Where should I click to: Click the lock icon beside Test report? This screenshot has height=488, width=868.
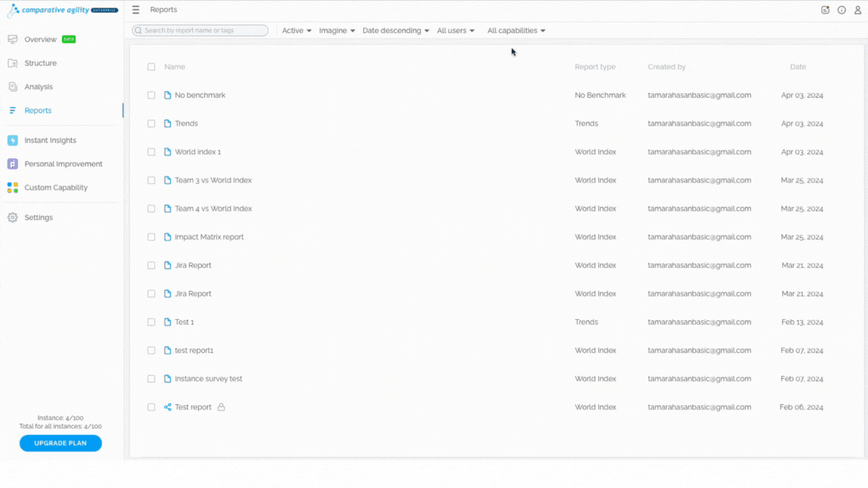pos(222,407)
